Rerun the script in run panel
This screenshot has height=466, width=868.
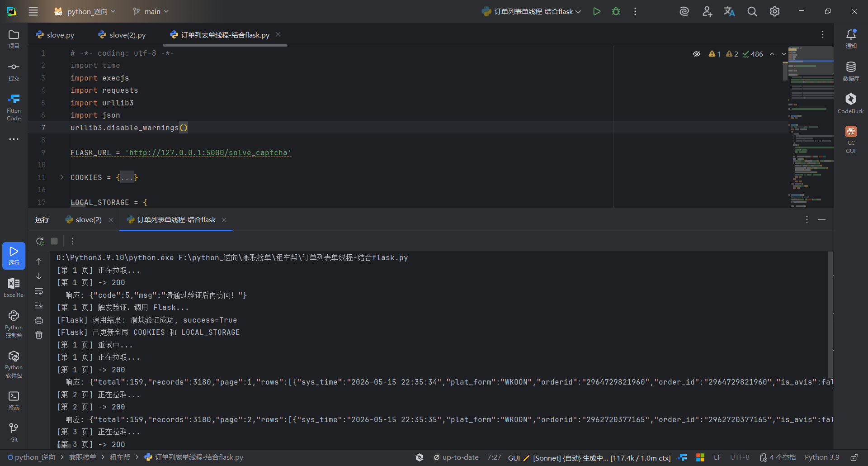[40, 241]
